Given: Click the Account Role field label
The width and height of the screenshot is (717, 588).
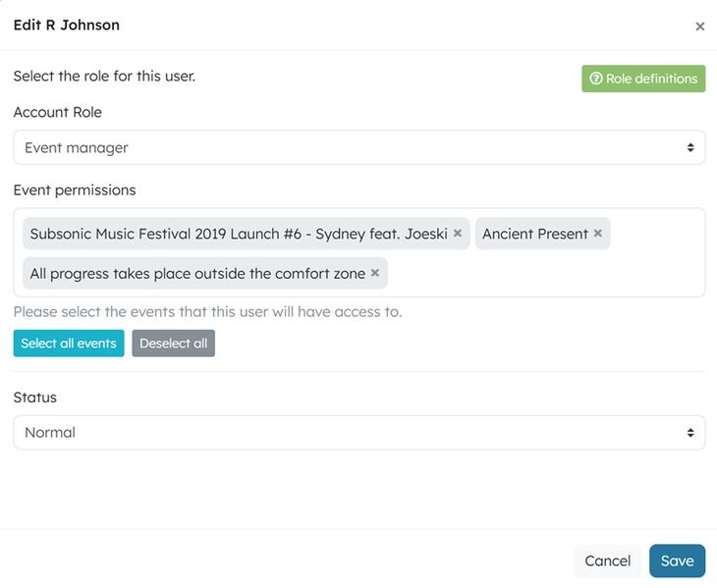Looking at the screenshot, I should [57, 112].
